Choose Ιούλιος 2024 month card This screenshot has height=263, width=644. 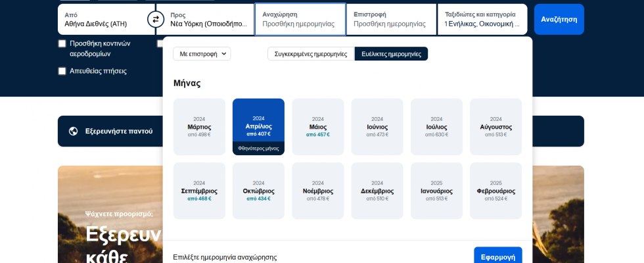coord(436,127)
